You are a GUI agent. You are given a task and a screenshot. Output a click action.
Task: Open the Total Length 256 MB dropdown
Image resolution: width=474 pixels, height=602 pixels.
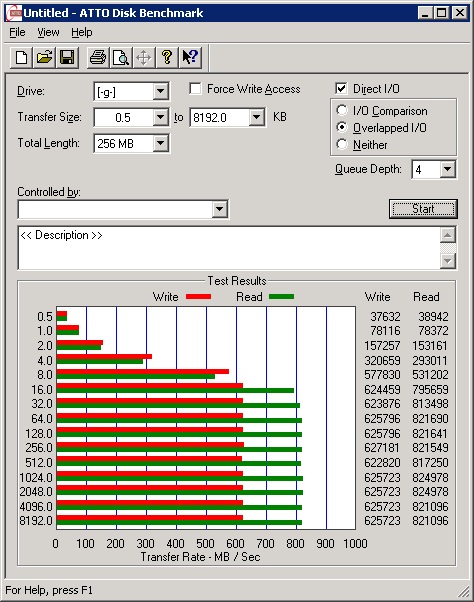[x=160, y=144]
